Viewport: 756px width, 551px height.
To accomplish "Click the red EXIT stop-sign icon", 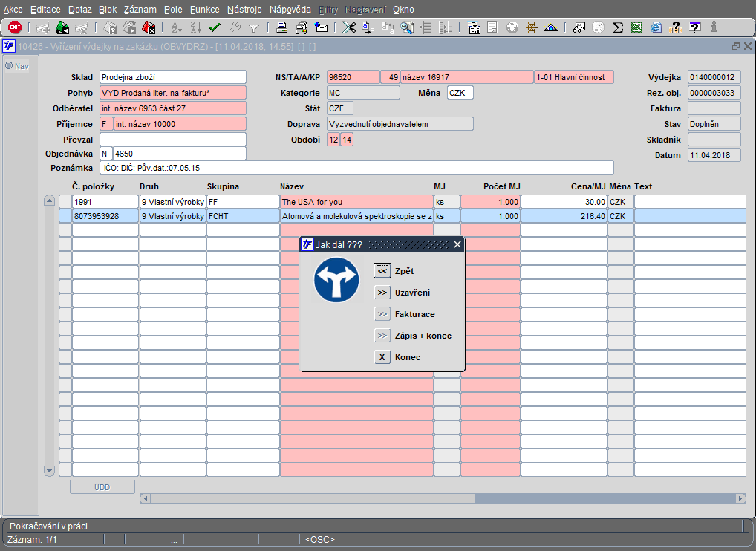I will pyautogui.click(x=15, y=27).
